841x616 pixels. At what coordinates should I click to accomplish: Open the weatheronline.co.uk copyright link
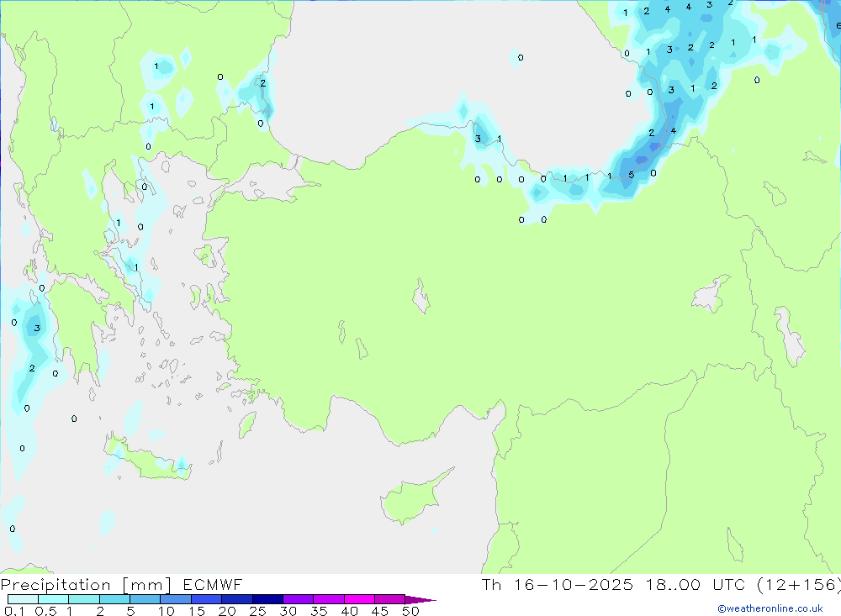770,608
